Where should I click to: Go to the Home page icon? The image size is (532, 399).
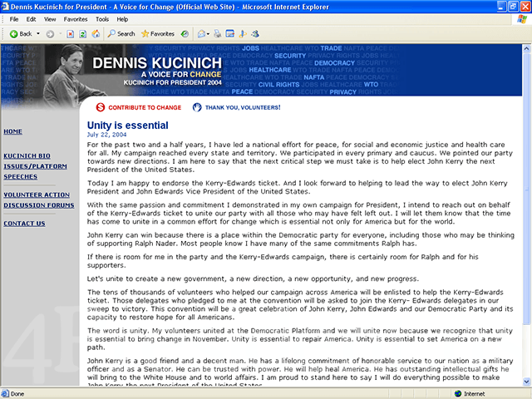pos(96,34)
